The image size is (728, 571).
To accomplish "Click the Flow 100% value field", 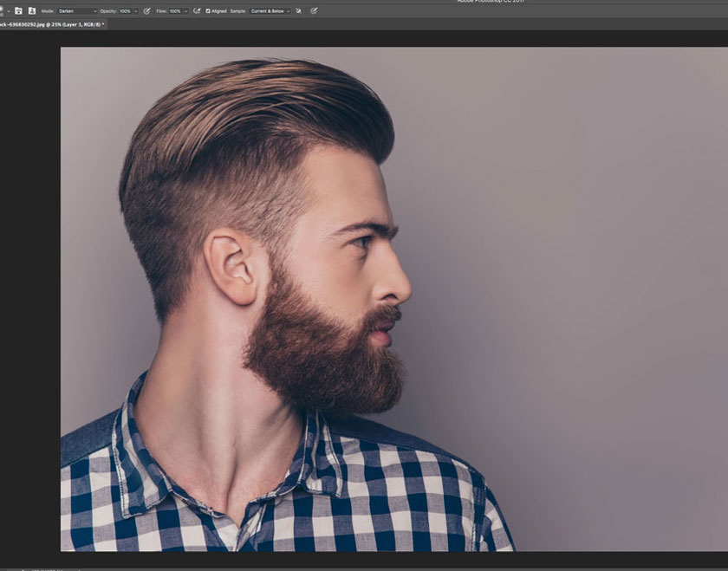I will click(175, 11).
